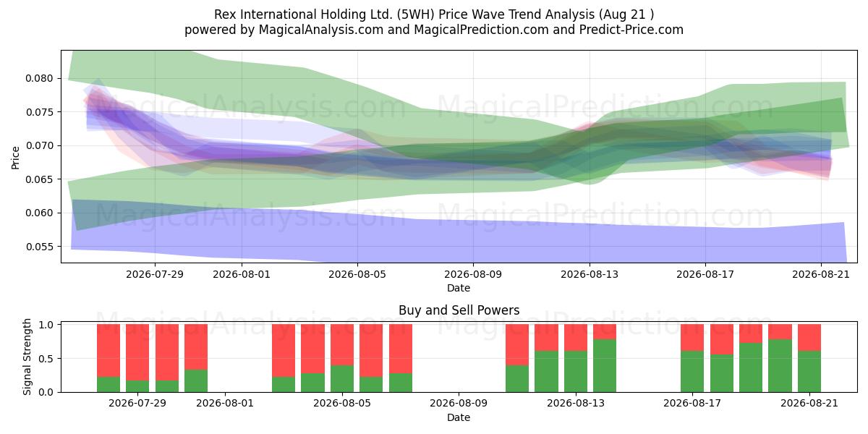Click the 'Buy and Sell Powers' subplot title
Viewport: 868px width, 434px height.
459,310
